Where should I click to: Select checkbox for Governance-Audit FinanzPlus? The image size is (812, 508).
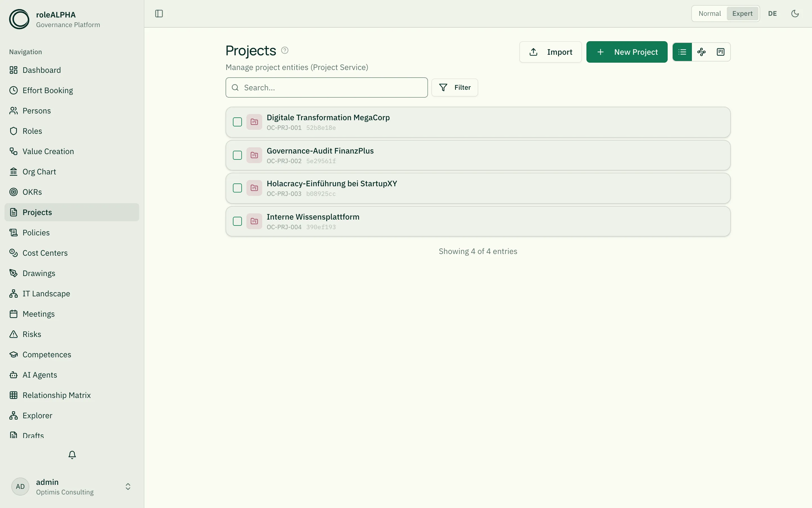tap(237, 155)
